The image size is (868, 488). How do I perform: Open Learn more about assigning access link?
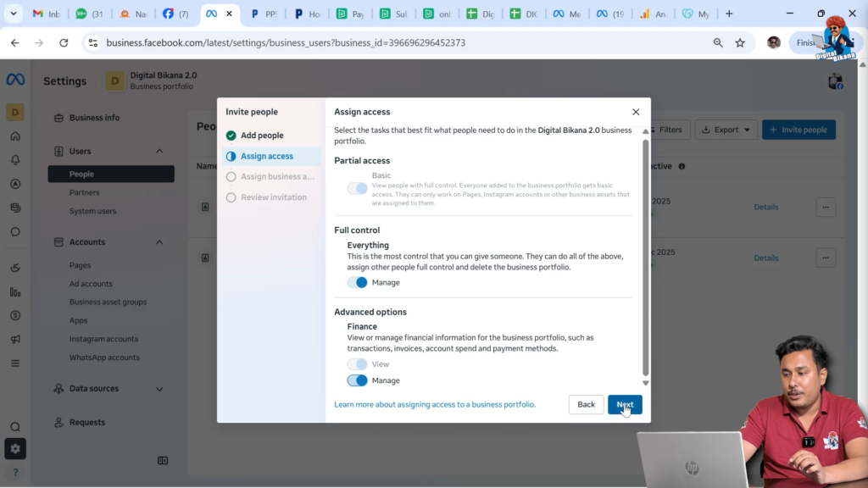tap(435, 404)
